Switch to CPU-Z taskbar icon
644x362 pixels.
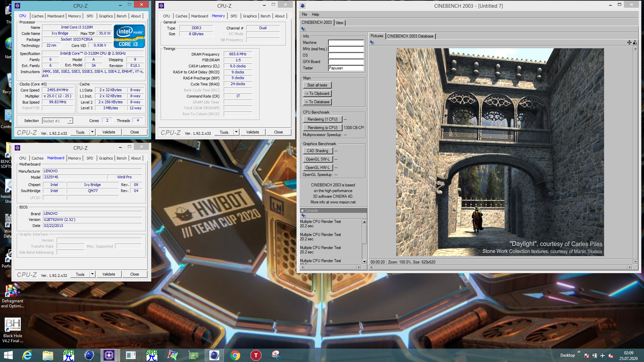pos(109,355)
